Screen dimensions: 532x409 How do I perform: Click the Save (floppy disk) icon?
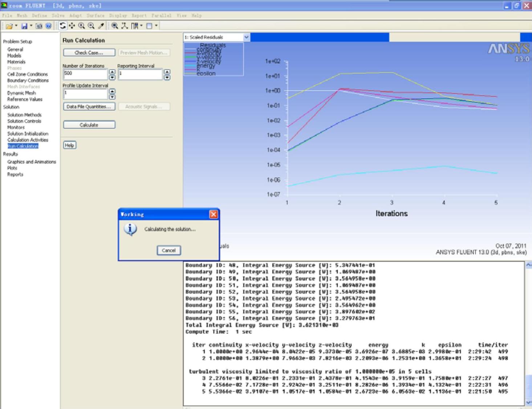(x=24, y=26)
